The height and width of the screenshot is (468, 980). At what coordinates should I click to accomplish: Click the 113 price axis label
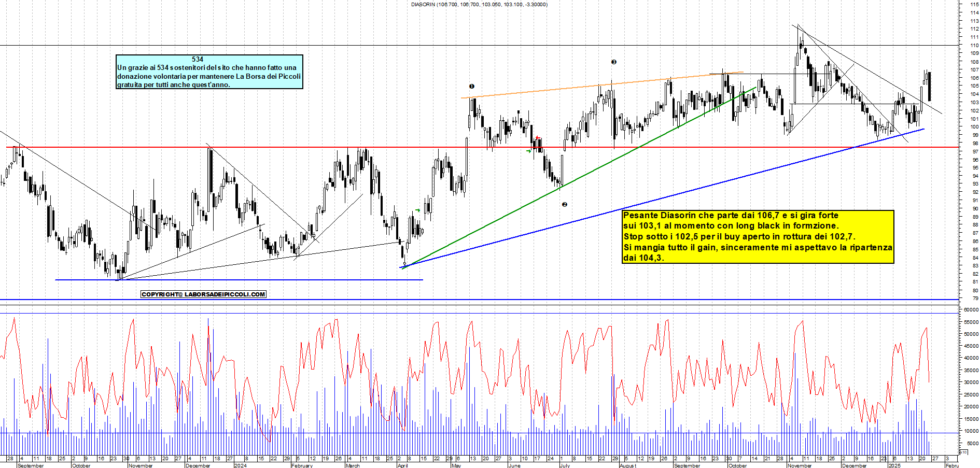pos(974,21)
